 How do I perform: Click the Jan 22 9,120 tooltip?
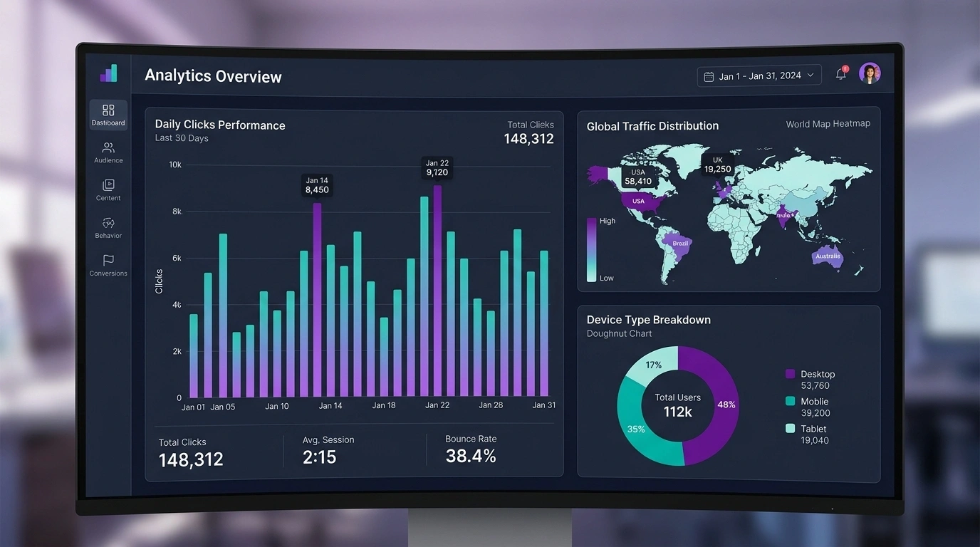437,168
